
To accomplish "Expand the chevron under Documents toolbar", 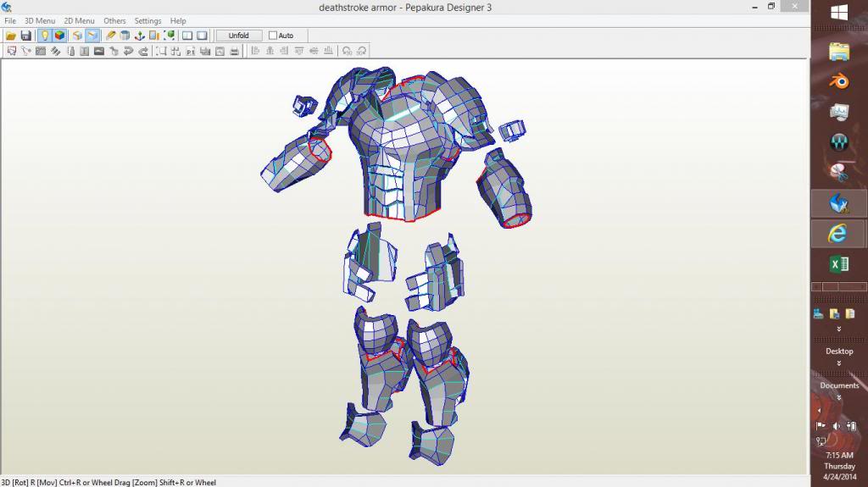I will click(839, 398).
